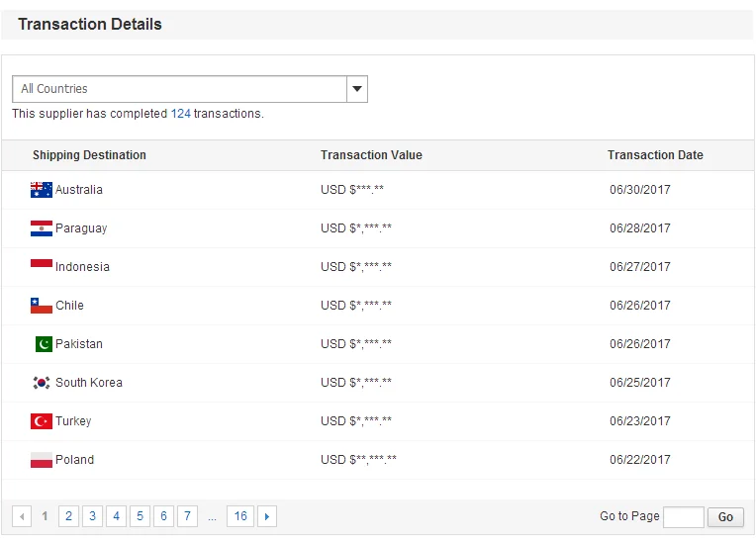Click the previous page arrow
Viewport: 756px width, 542px height.
[x=22, y=516]
